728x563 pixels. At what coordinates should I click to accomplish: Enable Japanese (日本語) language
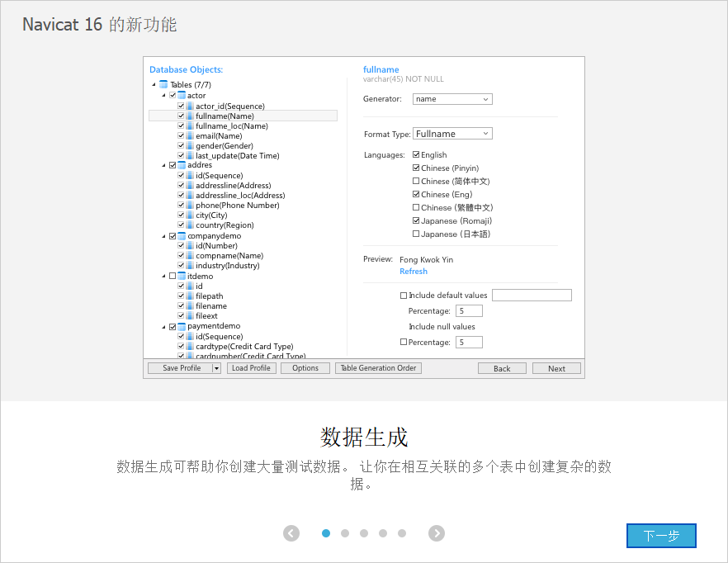[x=416, y=234]
